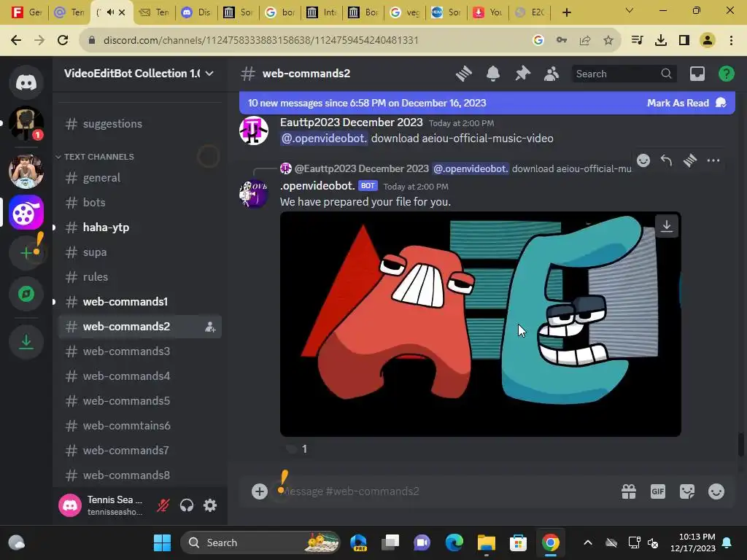Open the sticker picker
Screen dimensions: 747x560
point(687,491)
